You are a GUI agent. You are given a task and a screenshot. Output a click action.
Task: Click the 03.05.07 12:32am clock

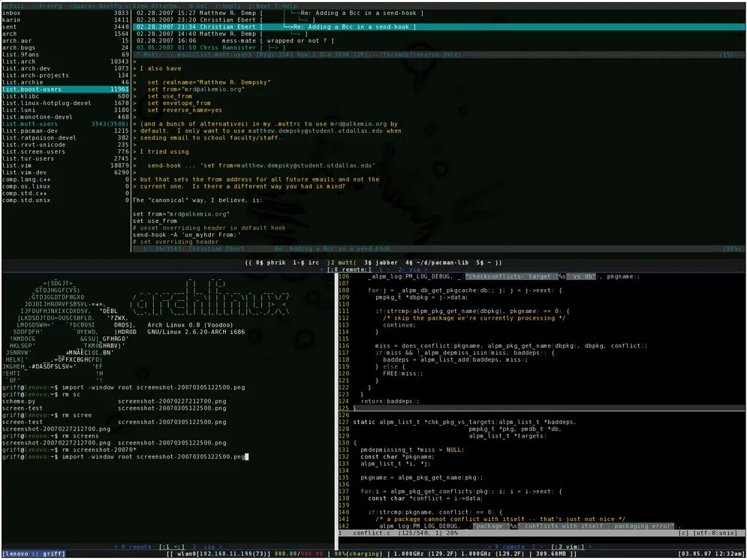711,554
